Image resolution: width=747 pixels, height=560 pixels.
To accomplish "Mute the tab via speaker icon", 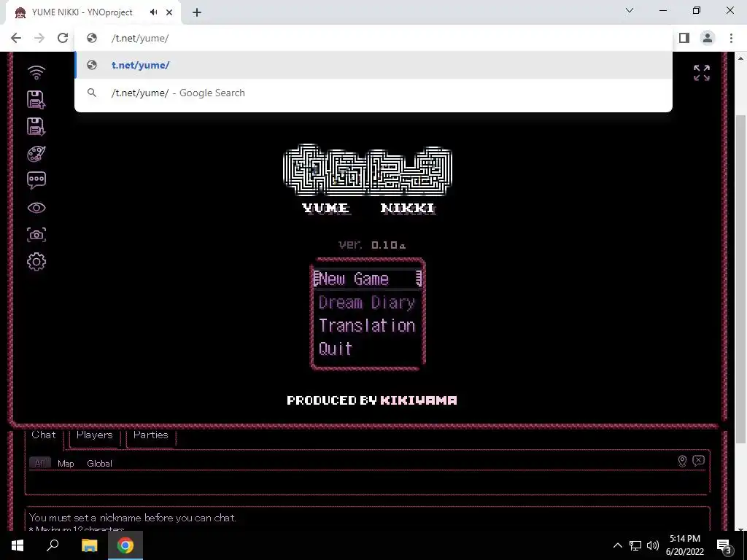I will point(153,12).
